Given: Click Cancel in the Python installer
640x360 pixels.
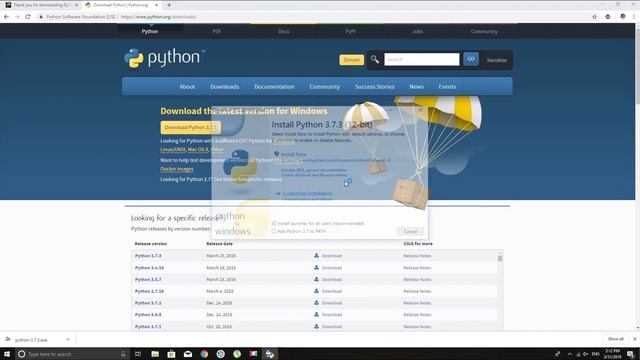Looking at the screenshot, I should (x=410, y=231).
